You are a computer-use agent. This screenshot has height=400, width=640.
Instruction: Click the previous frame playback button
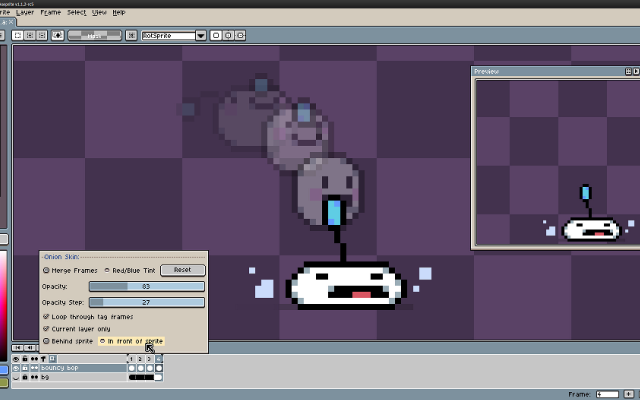click(29, 348)
